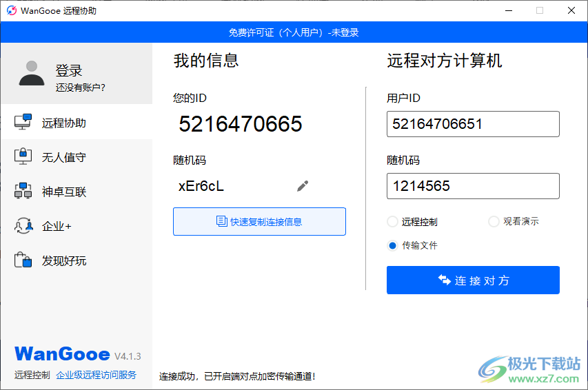Click the 连接成功 status message
588x390 pixels.
237,376
